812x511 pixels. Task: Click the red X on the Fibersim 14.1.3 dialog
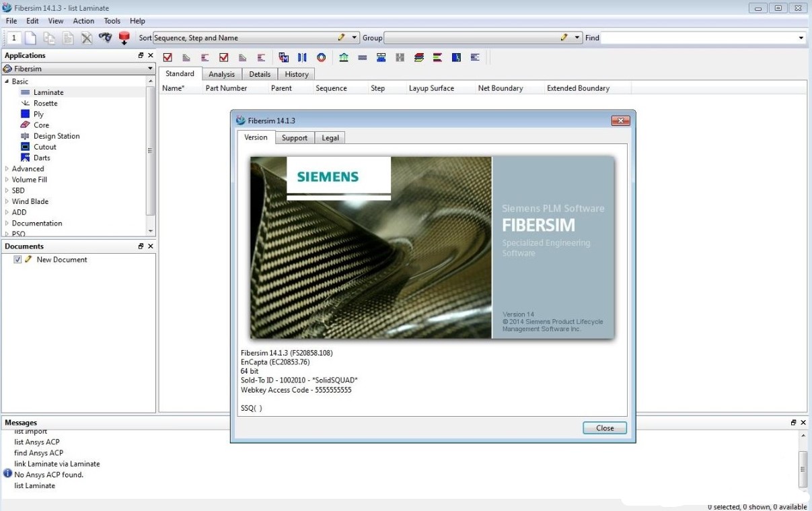pos(620,121)
